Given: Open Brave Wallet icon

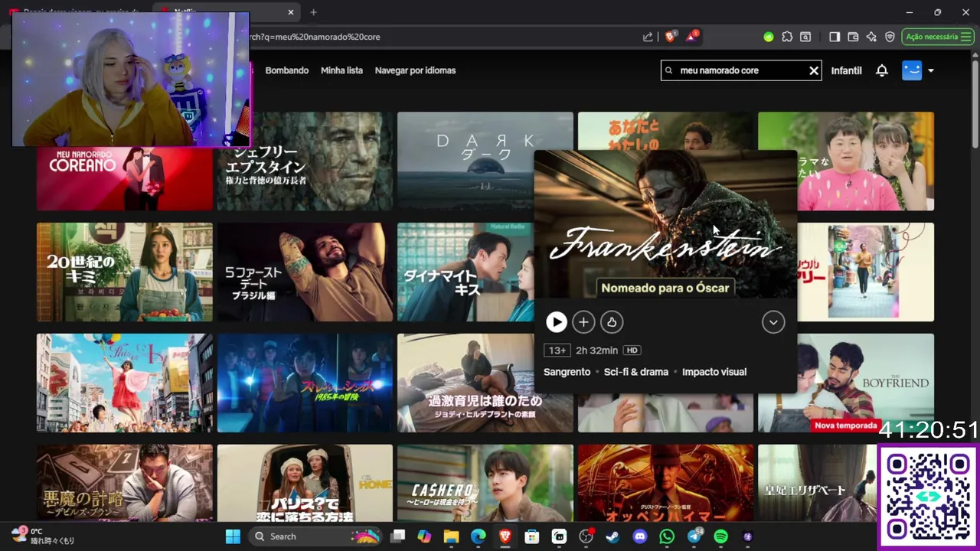Looking at the screenshot, I should point(853,37).
